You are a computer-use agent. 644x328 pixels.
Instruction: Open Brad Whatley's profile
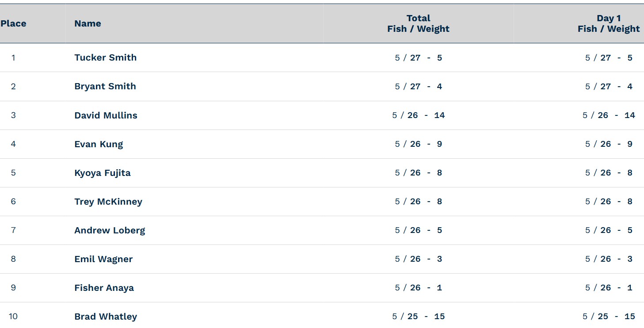106,317
